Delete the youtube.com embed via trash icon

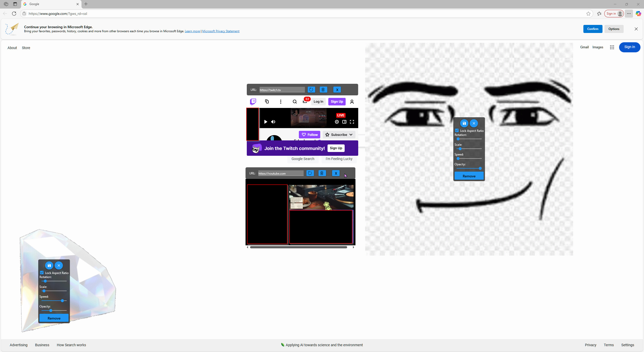click(322, 173)
